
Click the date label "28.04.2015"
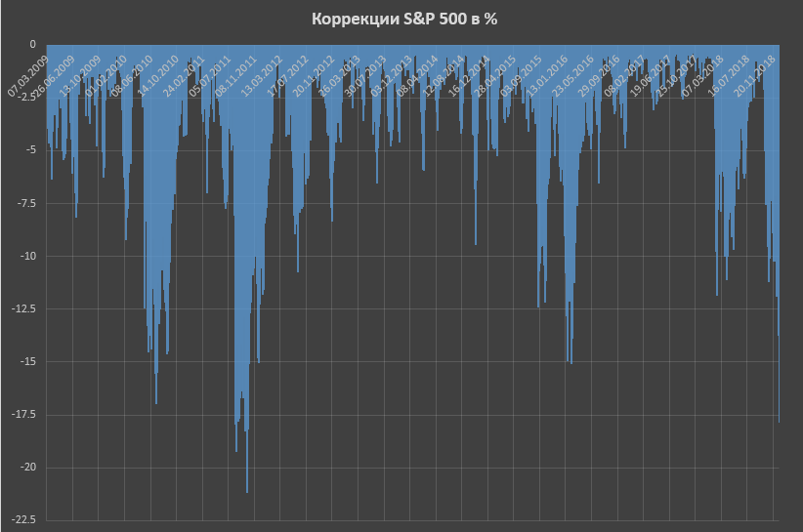pyautogui.click(x=495, y=76)
